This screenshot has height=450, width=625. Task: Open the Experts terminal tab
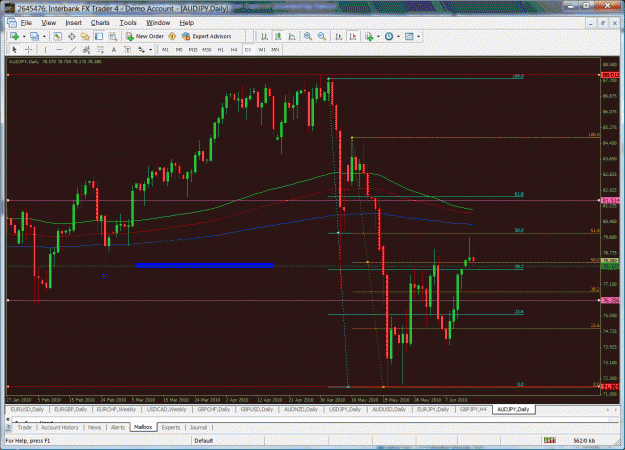pos(171,427)
